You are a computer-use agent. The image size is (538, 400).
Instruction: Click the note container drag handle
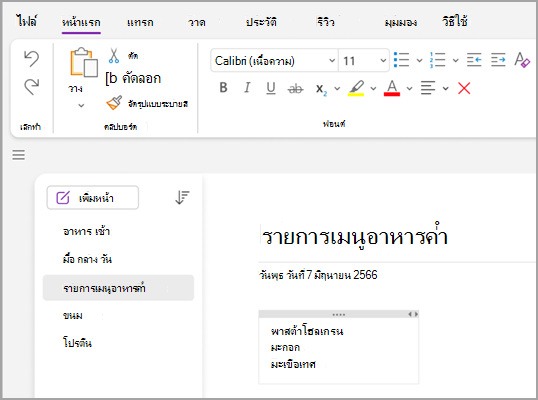point(339,314)
